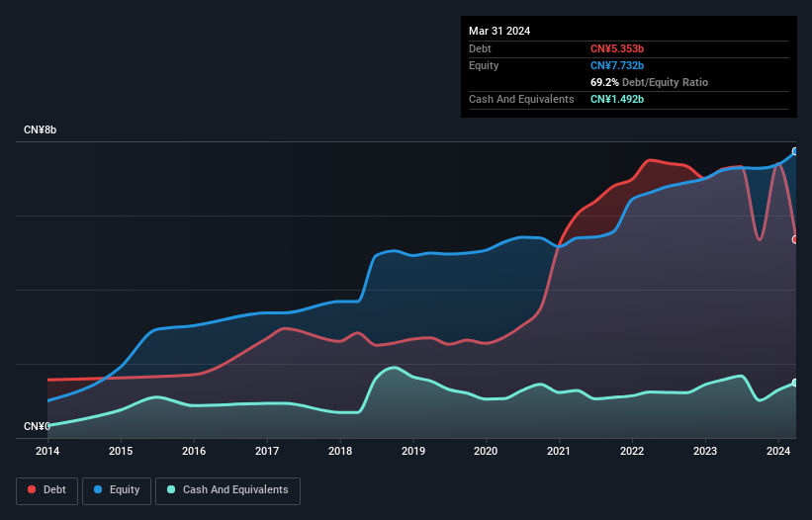Click the Equity row label in tooltip
The height and width of the screenshot is (520, 812).
[484, 65]
